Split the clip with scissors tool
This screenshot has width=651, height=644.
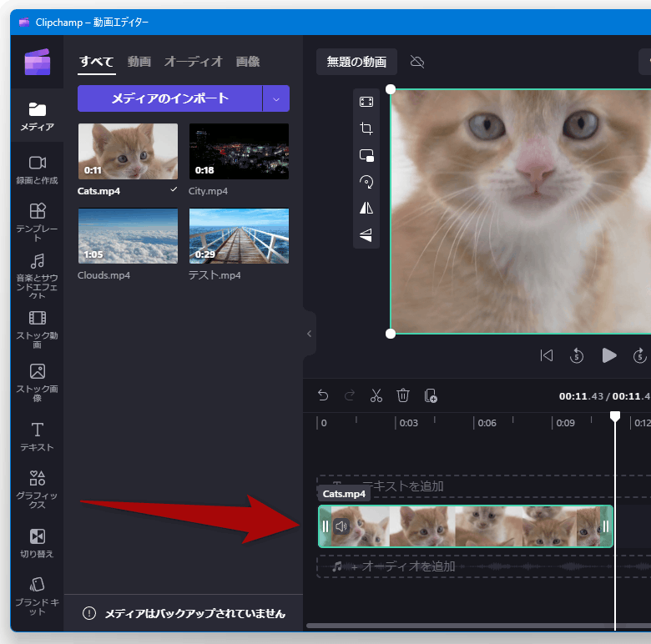(376, 395)
